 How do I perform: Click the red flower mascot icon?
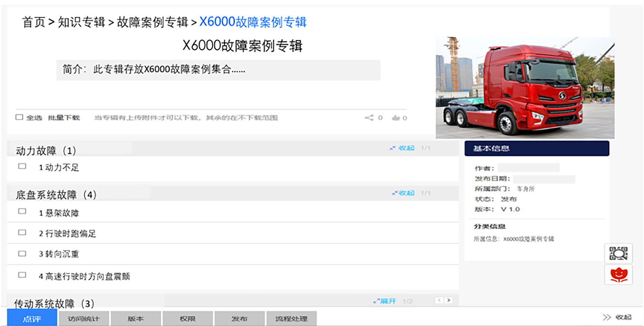[618, 275]
